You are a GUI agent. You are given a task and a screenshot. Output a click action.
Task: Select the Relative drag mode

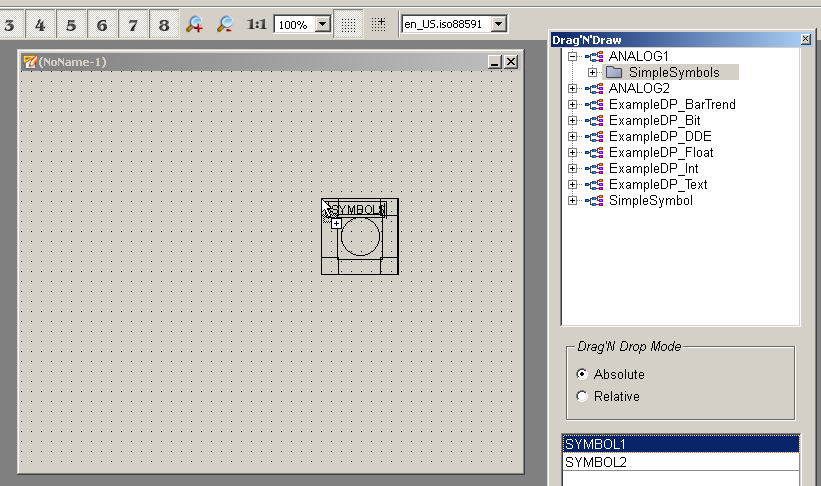pos(582,397)
